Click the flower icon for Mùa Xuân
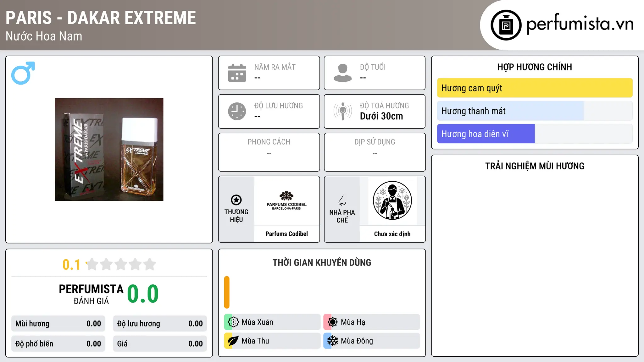Viewport: 644px width, 362px height. (233, 322)
